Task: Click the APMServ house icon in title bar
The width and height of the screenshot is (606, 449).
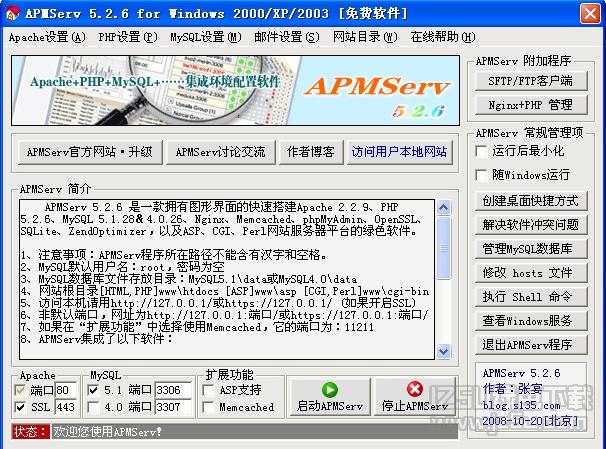Action: 12,13
